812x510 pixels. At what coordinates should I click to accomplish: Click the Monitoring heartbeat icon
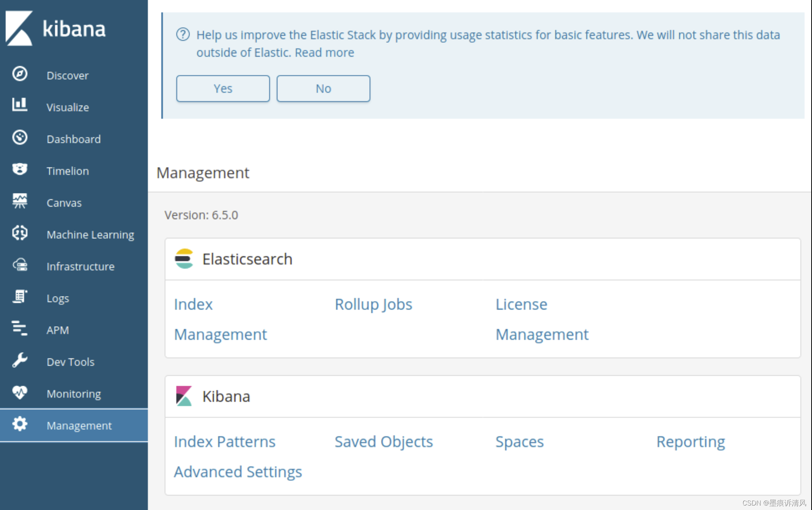tap(20, 392)
